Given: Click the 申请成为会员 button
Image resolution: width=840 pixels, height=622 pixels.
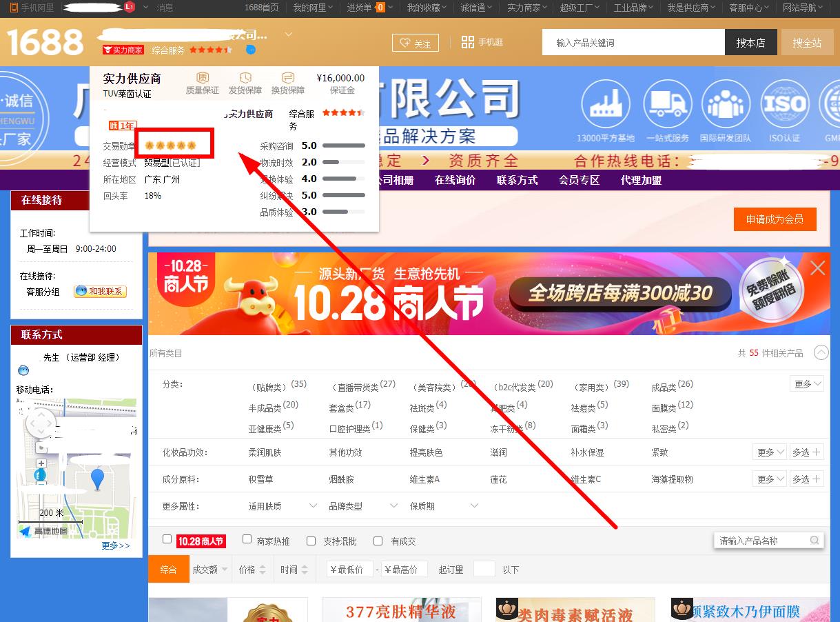Looking at the screenshot, I should (775, 219).
